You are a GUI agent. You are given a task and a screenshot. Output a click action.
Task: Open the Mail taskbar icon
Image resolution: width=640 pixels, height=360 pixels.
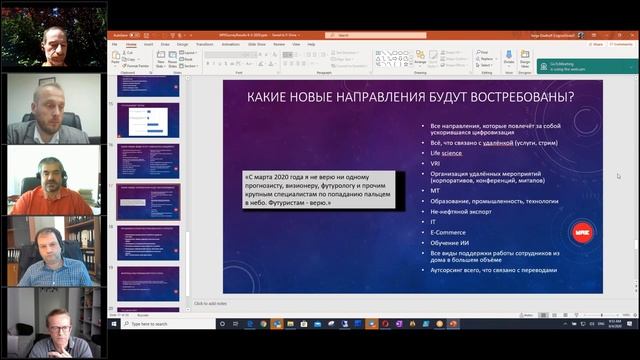point(318,324)
